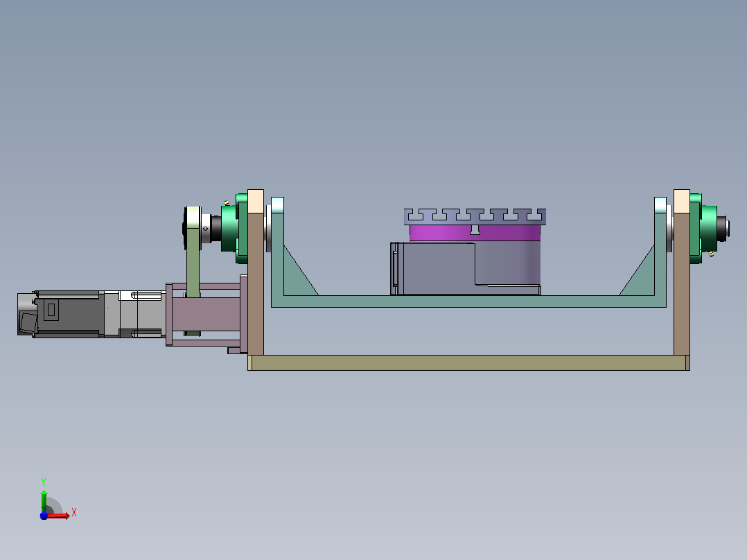The width and height of the screenshot is (747, 560).
Task: Select the right green bearing housing
Action: (703, 228)
